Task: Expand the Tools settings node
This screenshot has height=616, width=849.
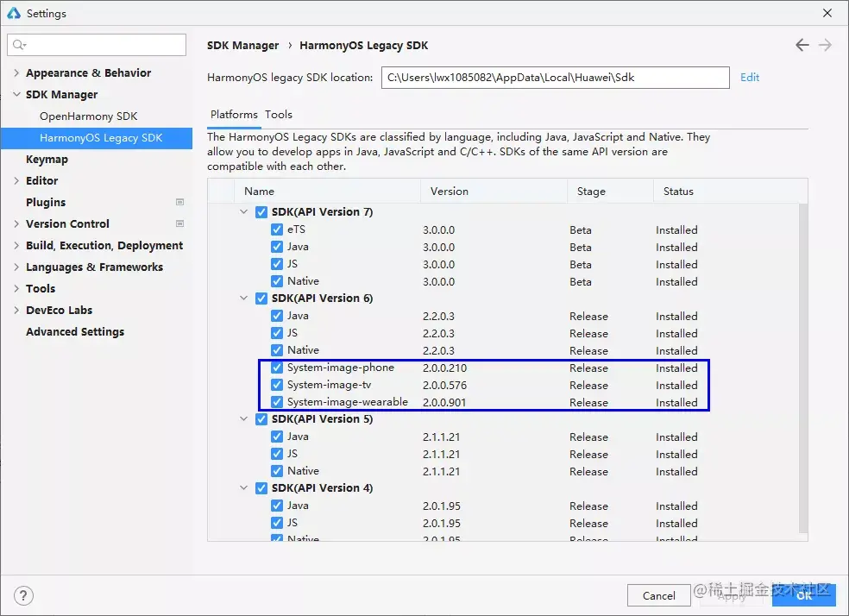Action: point(16,288)
